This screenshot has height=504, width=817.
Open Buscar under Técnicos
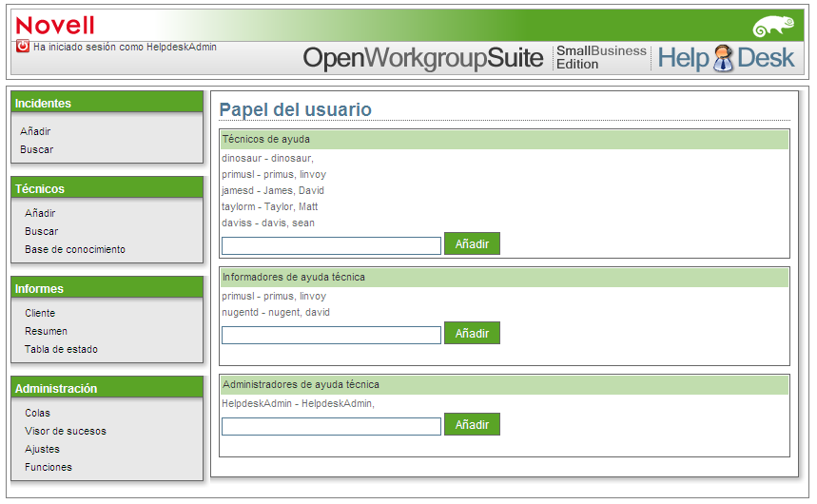(41, 231)
